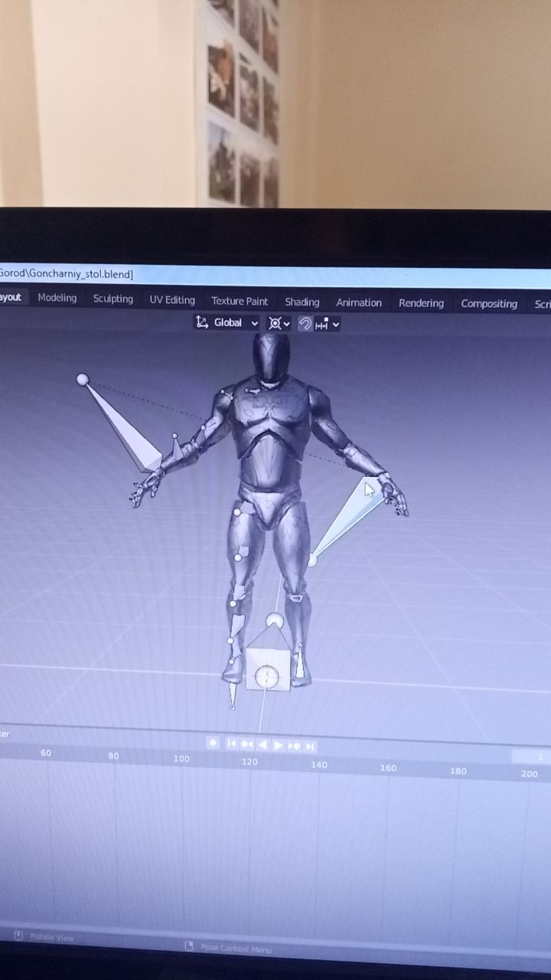
Task: Click frame 200 on the timeline ruler
Action: pos(529,774)
